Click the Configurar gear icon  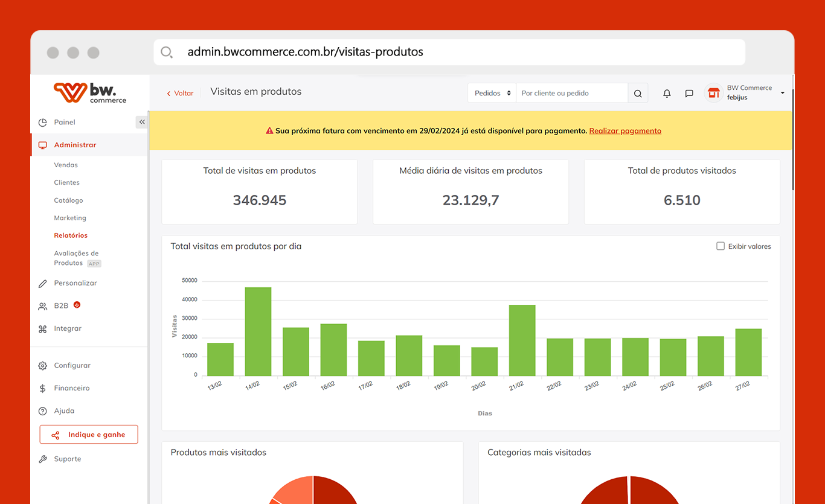(x=42, y=366)
